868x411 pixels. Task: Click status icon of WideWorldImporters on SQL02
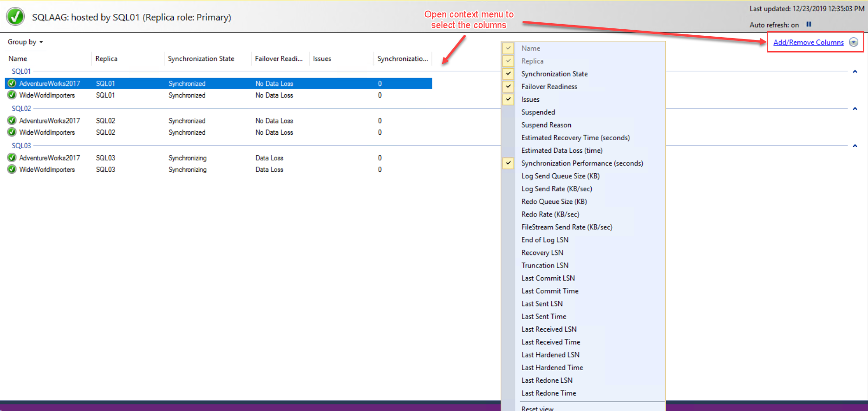point(12,132)
